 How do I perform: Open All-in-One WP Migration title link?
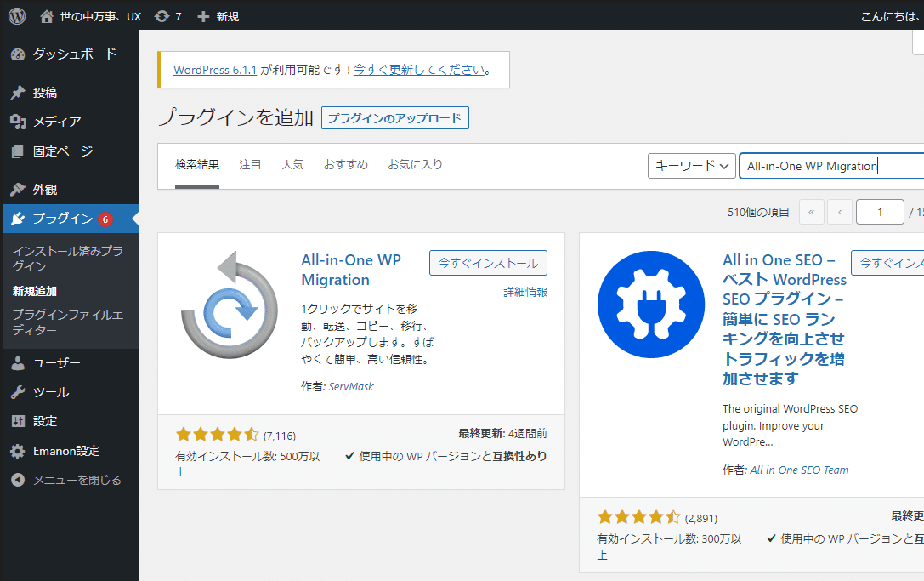(351, 271)
